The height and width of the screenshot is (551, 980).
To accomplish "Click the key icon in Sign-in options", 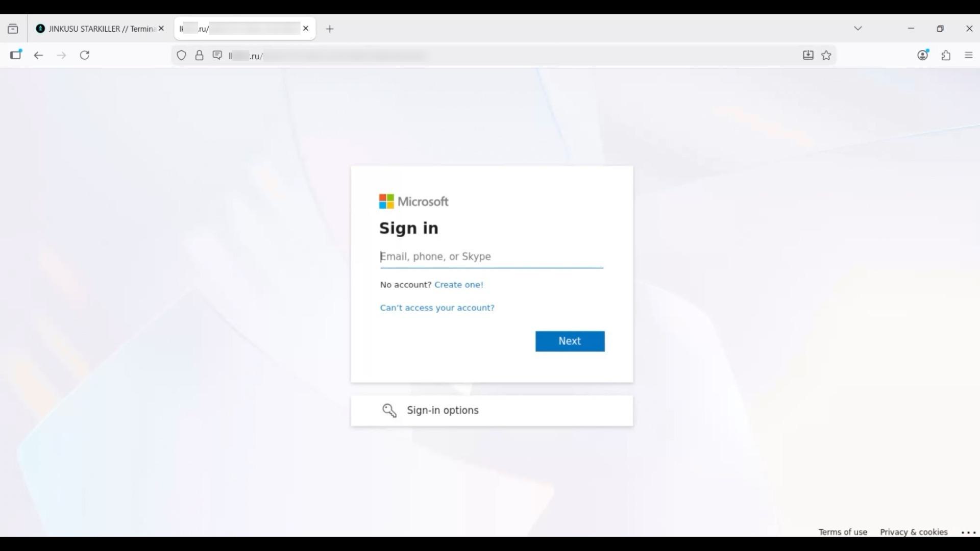I will 389,410.
